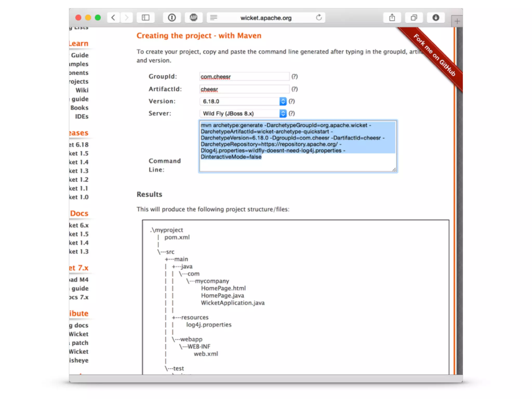This screenshot has height=399, width=532.
Task: Reload the page with refresh icon
Action: tap(319, 18)
